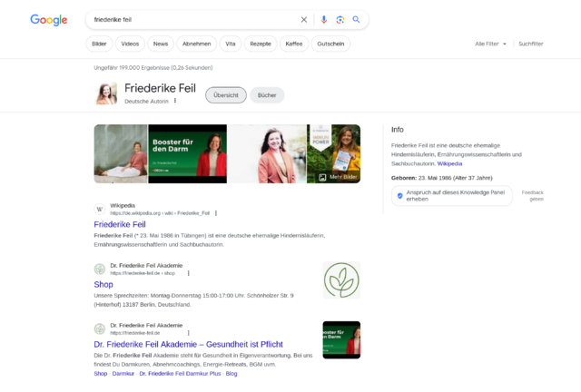Click the Wikipedia W favicon
Screen dimensions: 581x392
point(100,210)
